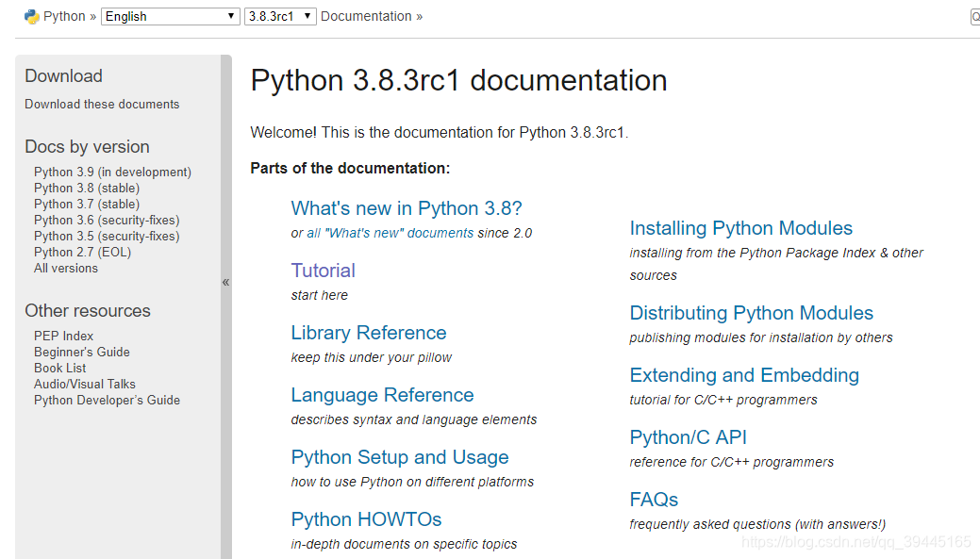The height and width of the screenshot is (559, 980).
Task: Click "publishing modules for installation by others"
Action: (761, 337)
